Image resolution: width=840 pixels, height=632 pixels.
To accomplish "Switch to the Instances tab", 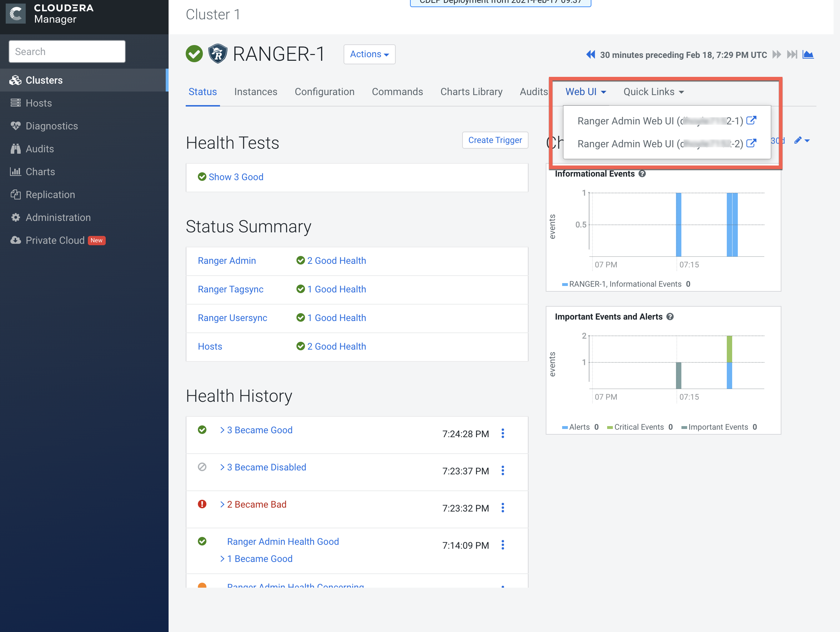I will (256, 92).
